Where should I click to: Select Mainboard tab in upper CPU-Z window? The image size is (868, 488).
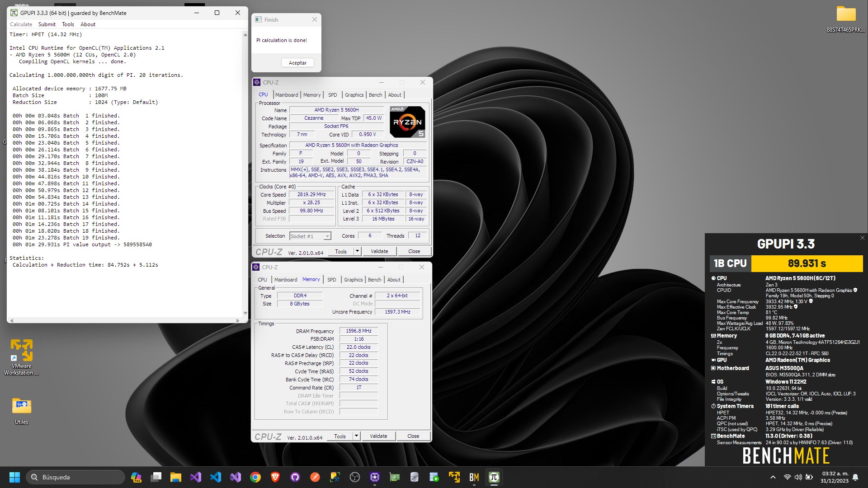coord(287,95)
